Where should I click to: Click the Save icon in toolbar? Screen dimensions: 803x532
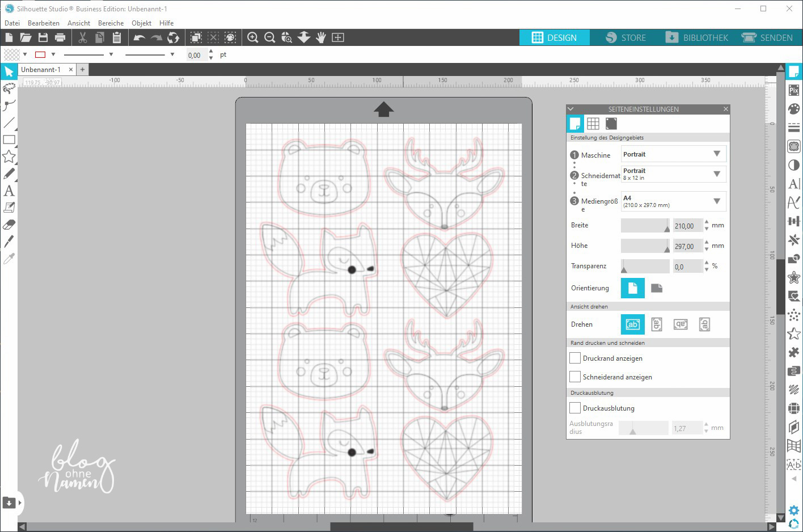(43, 37)
